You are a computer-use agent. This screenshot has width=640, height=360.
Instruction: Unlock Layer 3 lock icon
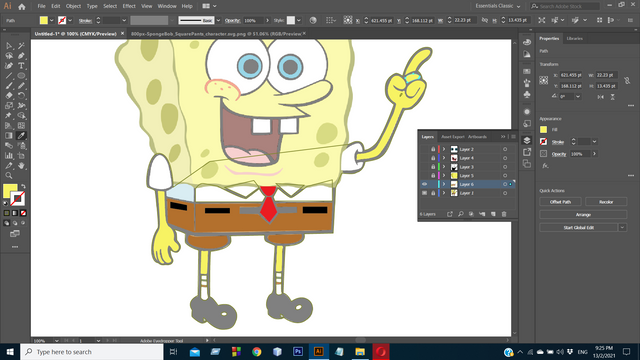pos(433,167)
